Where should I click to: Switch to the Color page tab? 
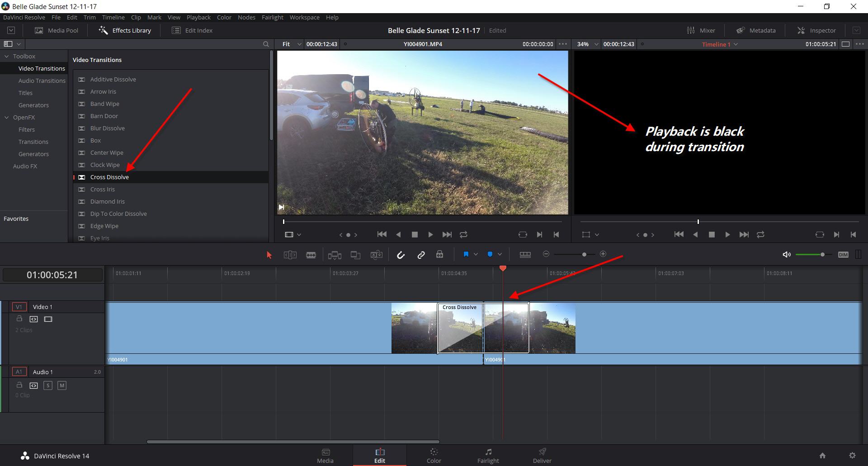[x=434, y=456]
